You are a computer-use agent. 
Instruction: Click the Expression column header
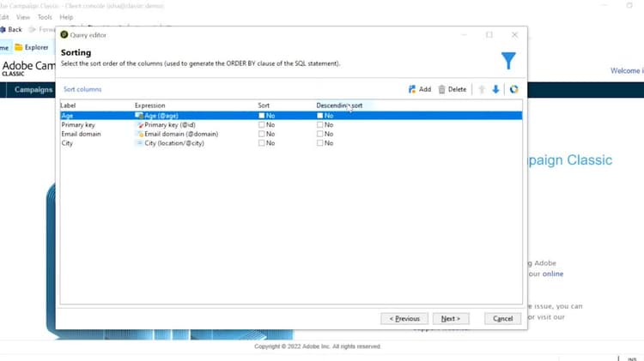click(150, 105)
